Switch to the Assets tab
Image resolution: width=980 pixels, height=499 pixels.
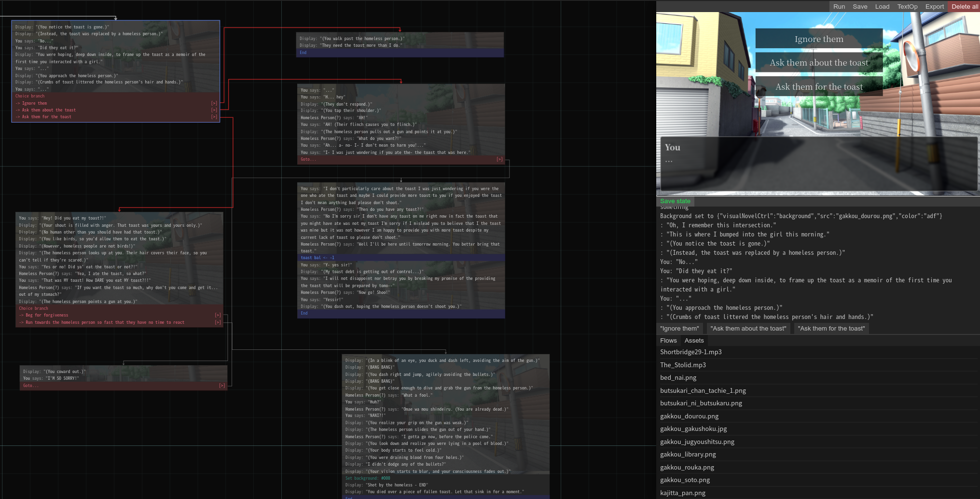coord(694,340)
